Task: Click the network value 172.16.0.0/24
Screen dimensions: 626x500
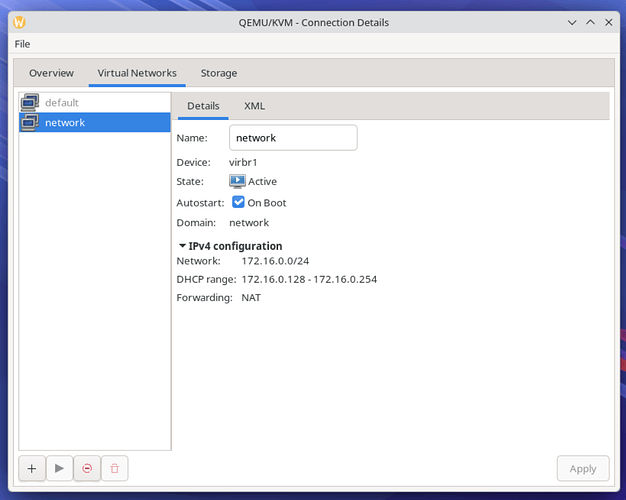Action: (x=275, y=261)
